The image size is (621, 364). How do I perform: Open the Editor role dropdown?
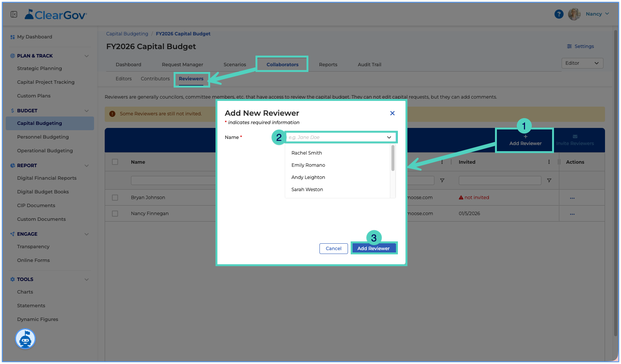[582, 63]
